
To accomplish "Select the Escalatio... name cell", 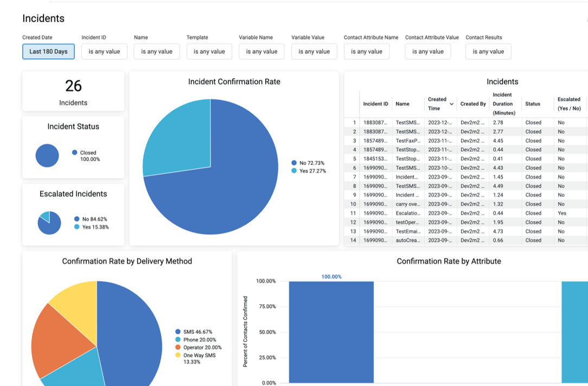I will coord(408,213).
